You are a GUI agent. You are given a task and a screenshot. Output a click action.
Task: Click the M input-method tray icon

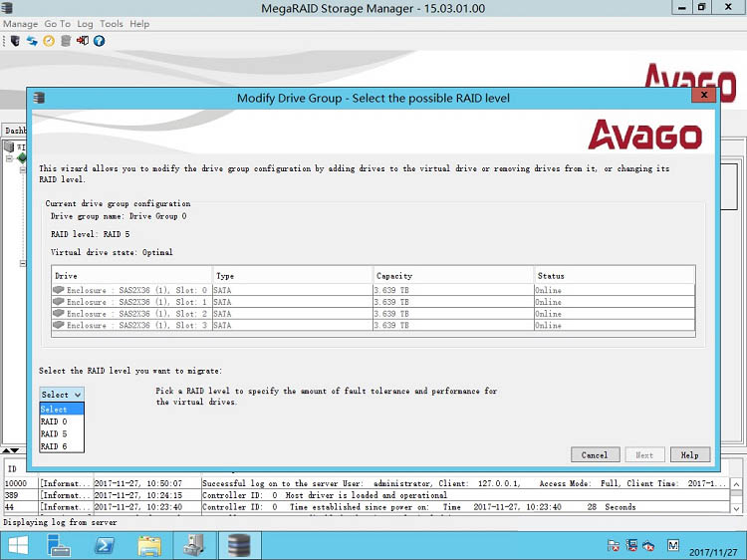point(673,545)
